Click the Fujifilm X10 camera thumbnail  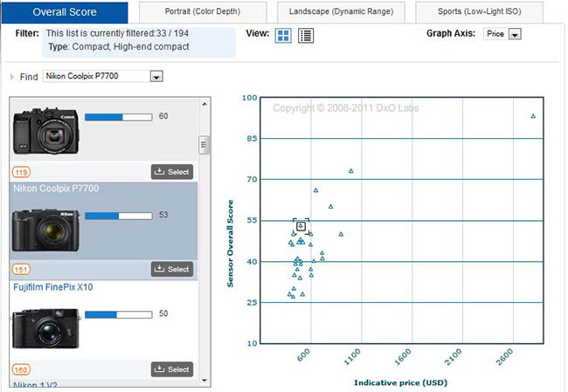(x=46, y=328)
